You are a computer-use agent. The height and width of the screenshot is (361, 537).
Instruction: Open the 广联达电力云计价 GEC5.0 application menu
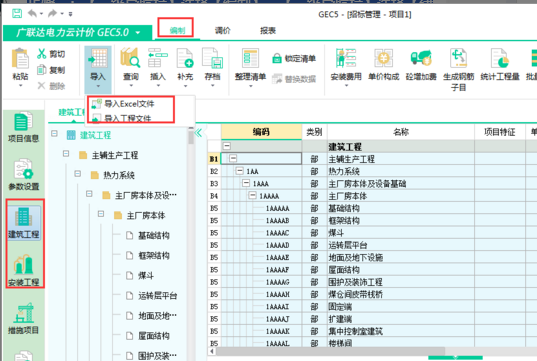(77, 33)
